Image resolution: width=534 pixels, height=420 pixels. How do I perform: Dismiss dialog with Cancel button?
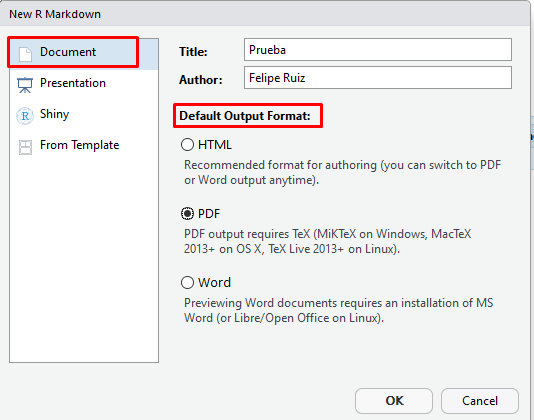pyautogui.click(x=480, y=401)
